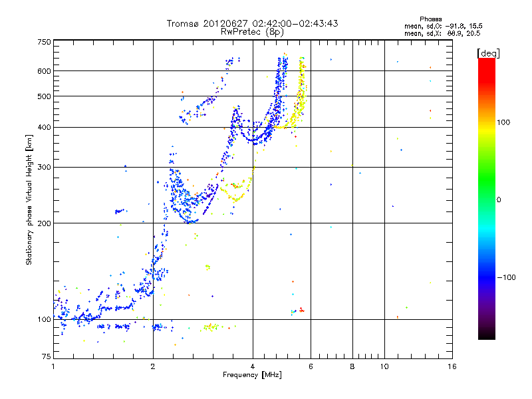Click the x-axis tick label '16'
Screen dimensions: 532x399
(452, 366)
